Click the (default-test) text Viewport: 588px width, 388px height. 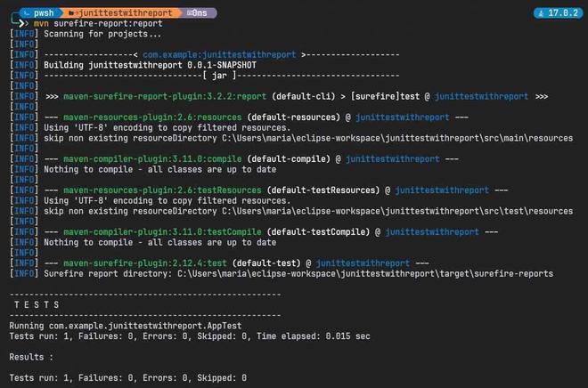[266, 263]
